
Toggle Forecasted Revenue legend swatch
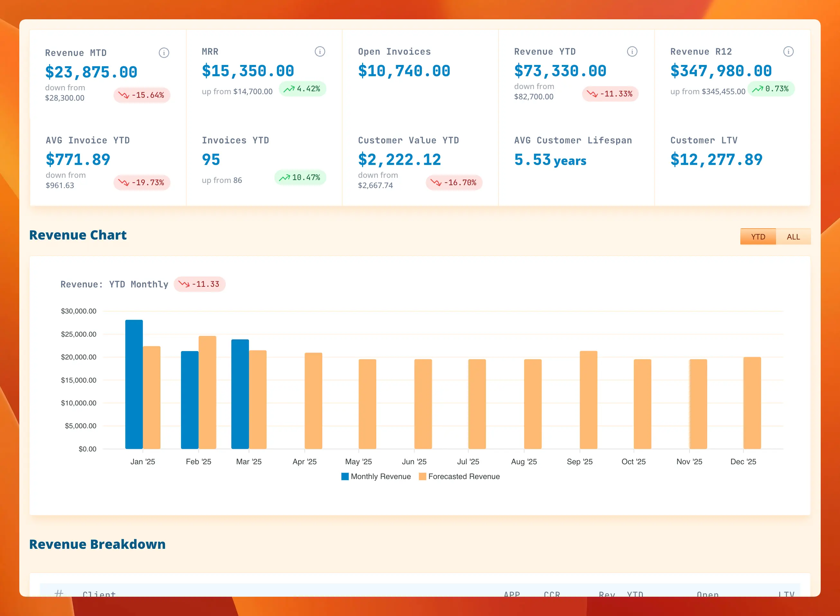click(x=422, y=476)
